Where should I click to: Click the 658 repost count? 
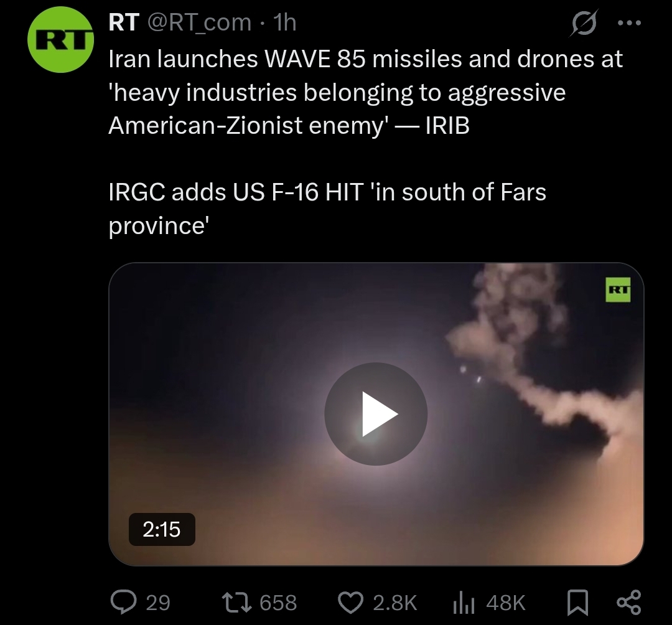(x=278, y=603)
